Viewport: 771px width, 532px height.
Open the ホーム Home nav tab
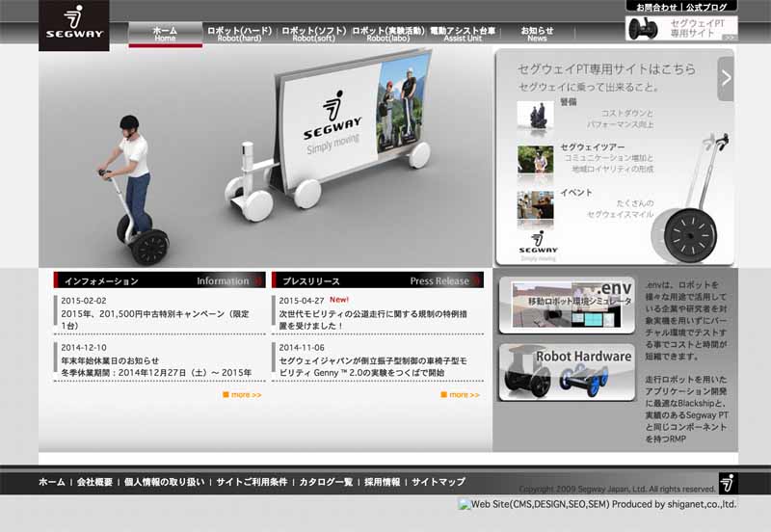click(x=165, y=34)
